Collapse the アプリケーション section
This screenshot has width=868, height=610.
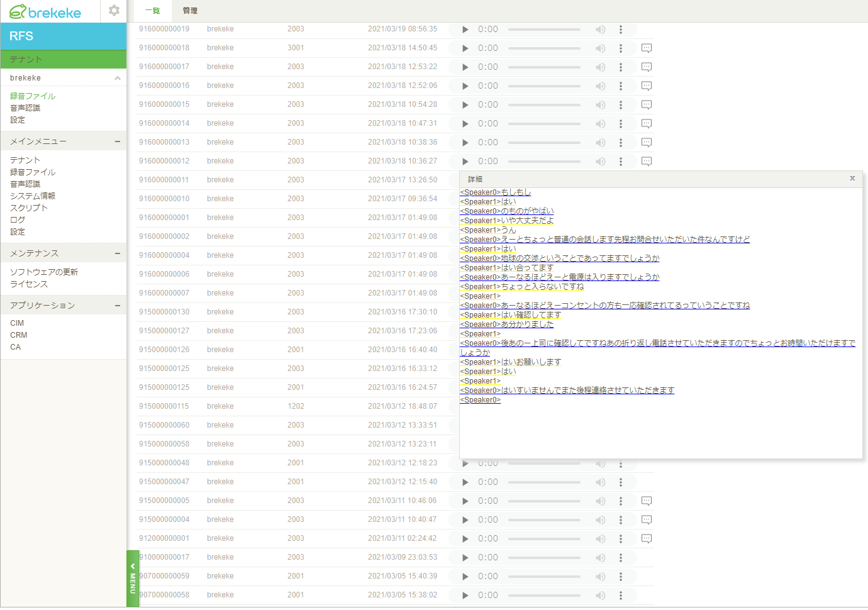click(117, 306)
